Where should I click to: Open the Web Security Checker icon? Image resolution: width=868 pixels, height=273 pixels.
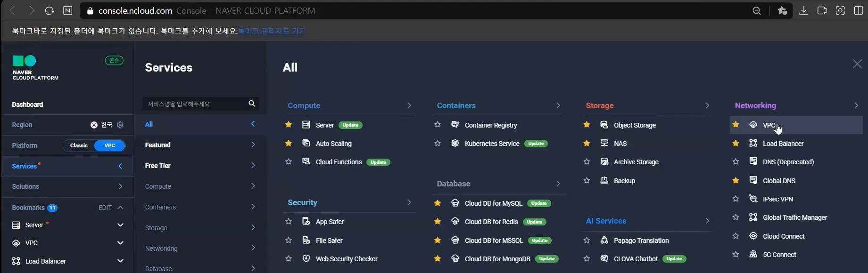coord(306,258)
